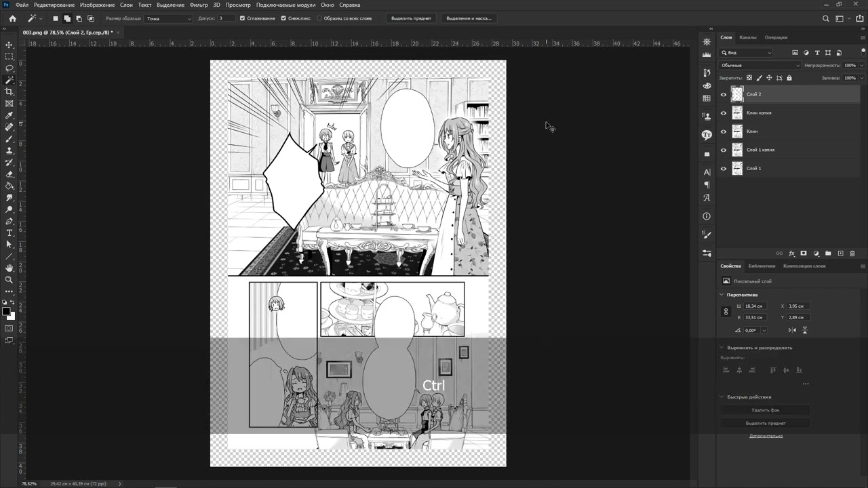Open the blend mode Обычные dropdown
The width and height of the screenshot is (868, 488).
tap(760, 66)
